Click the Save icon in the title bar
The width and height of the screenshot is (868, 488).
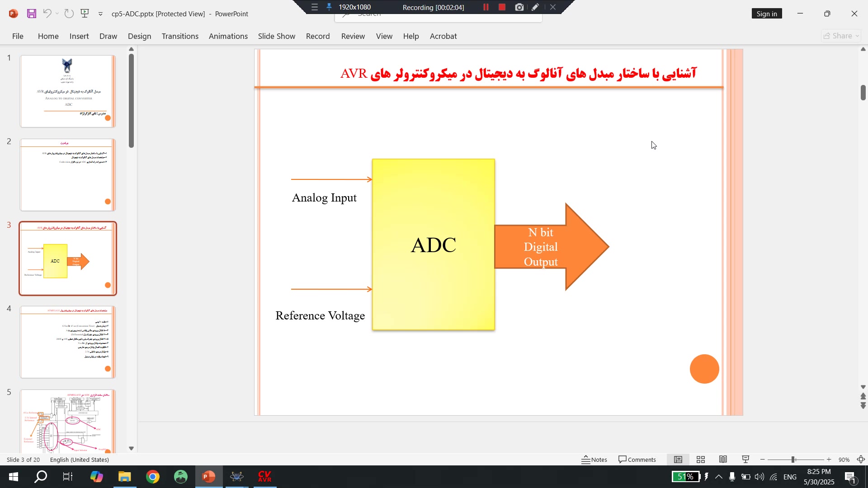tap(31, 14)
